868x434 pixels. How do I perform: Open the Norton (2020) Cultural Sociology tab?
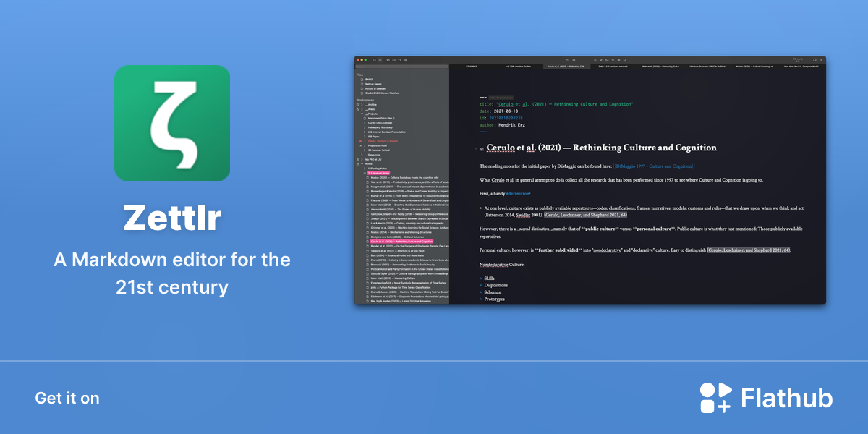tap(754, 67)
